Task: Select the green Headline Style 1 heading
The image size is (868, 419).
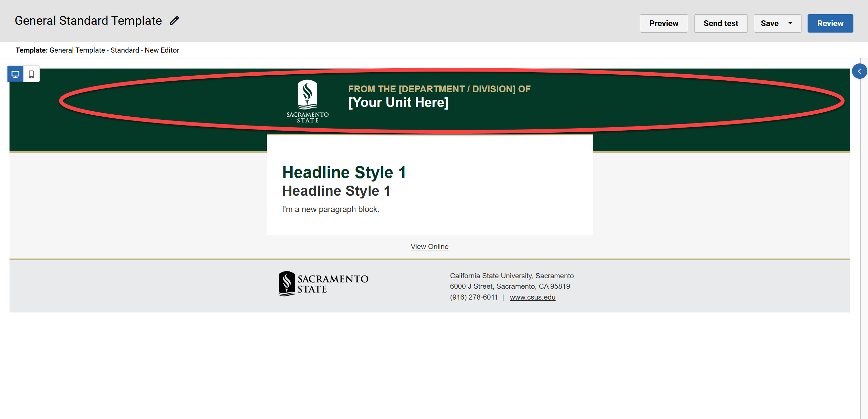Action: 344,172
